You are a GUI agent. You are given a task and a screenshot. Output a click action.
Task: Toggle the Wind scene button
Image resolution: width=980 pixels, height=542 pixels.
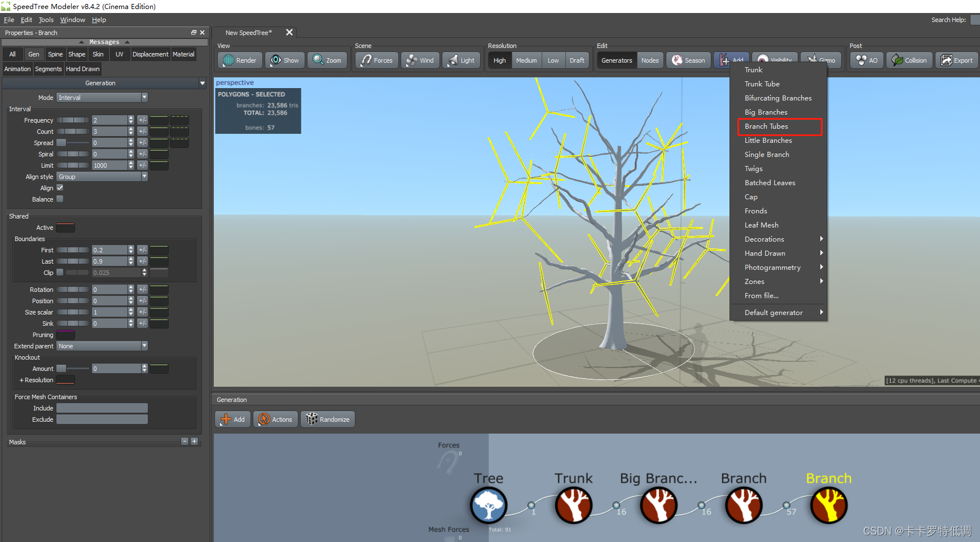(x=420, y=60)
